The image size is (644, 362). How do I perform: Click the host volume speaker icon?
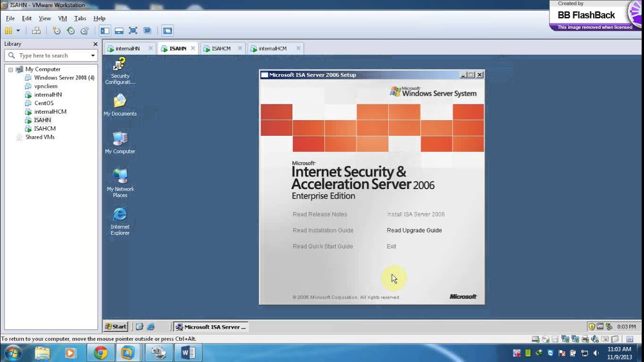point(596,353)
